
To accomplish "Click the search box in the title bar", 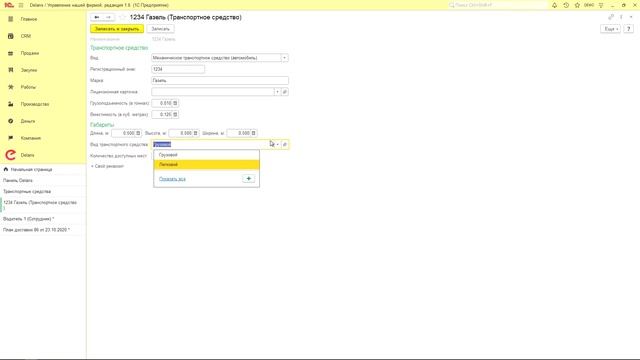I will [x=497, y=5].
